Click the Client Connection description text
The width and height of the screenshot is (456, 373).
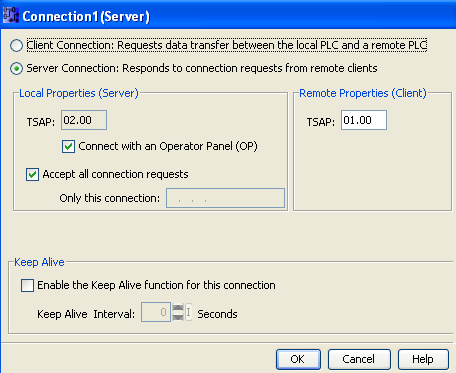point(227,45)
